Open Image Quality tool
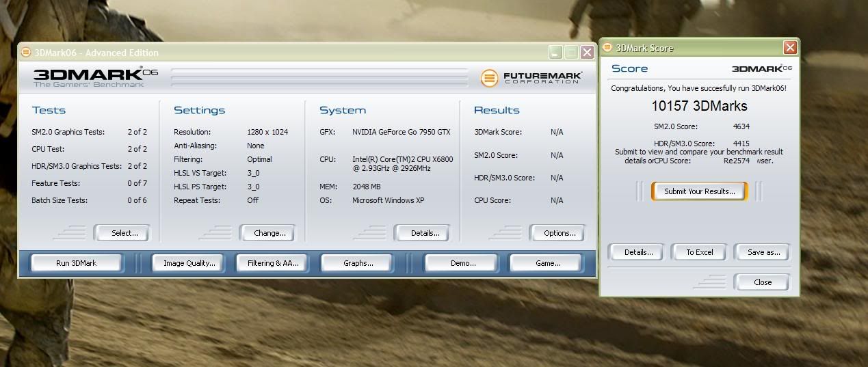 [189, 263]
